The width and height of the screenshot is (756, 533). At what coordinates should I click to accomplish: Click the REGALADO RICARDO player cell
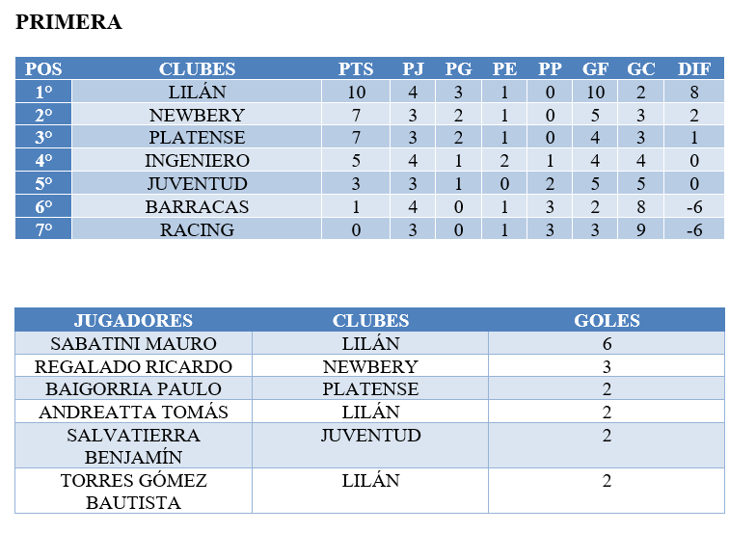(133, 366)
